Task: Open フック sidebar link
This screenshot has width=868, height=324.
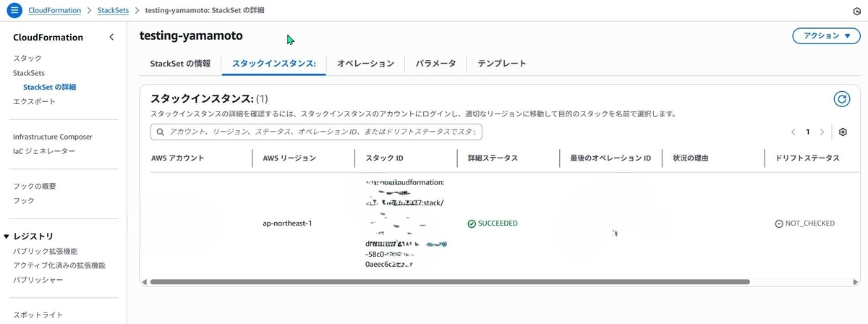Action: pos(24,201)
